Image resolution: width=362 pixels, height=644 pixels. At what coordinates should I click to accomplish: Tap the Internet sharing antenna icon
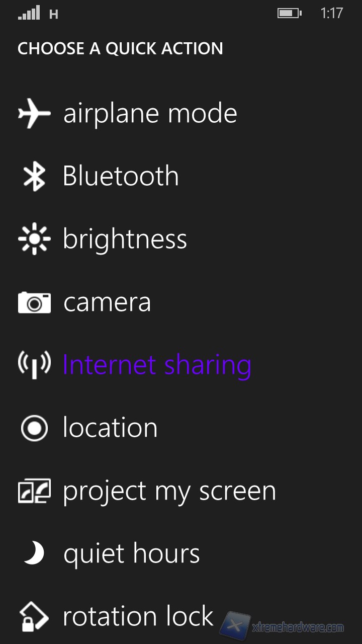tap(34, 365)
